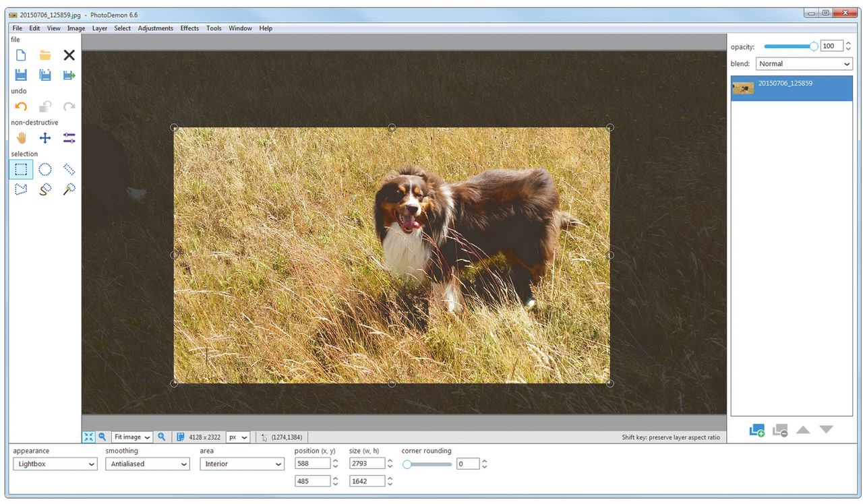
Task: Select the 20150706_125859 layer in layer list
Action: (792, 88)
